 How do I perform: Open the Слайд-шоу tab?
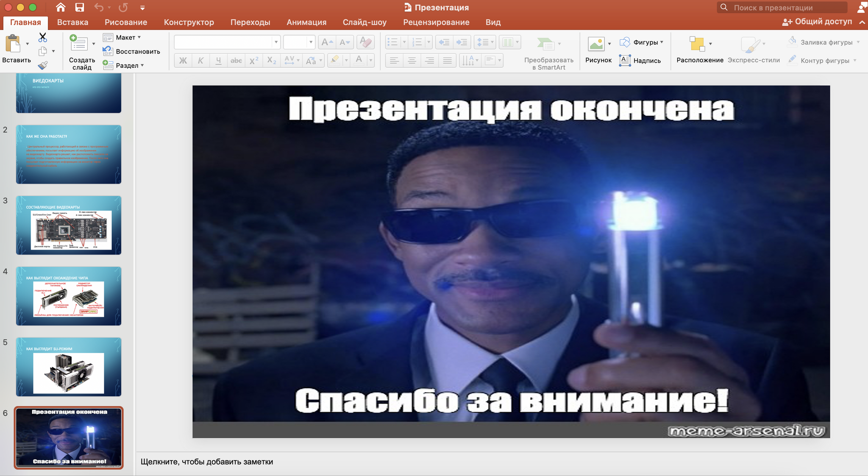364,22
